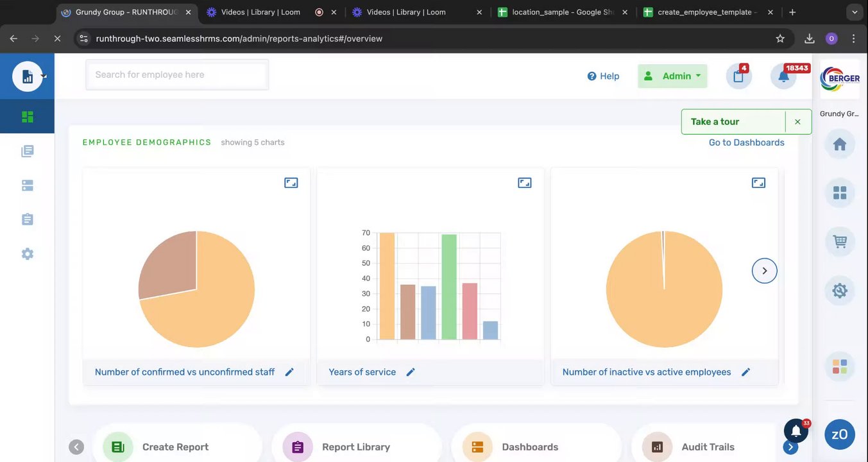Edit the Years of service chart title
The image size is (868, 462).
point(411,372)
